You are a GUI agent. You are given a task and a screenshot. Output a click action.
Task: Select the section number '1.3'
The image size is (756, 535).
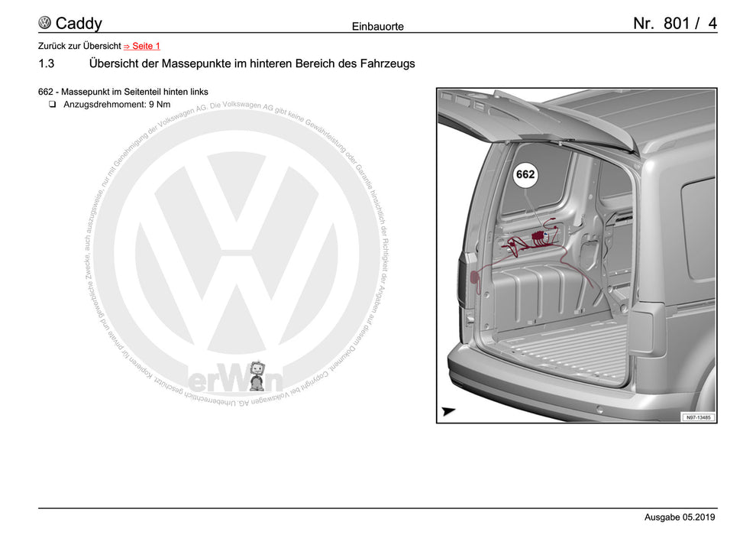47,63
